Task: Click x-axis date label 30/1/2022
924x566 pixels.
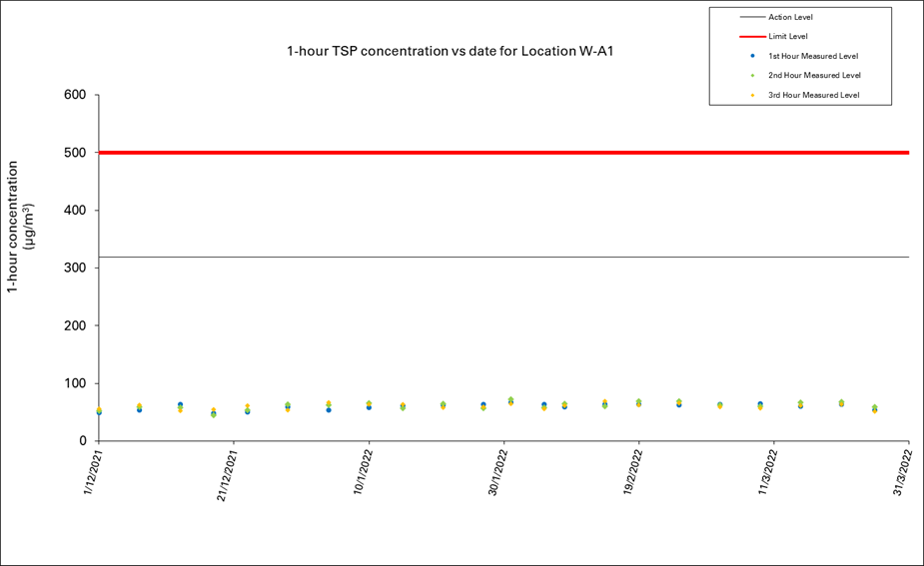Action: (x=497, y=472)
